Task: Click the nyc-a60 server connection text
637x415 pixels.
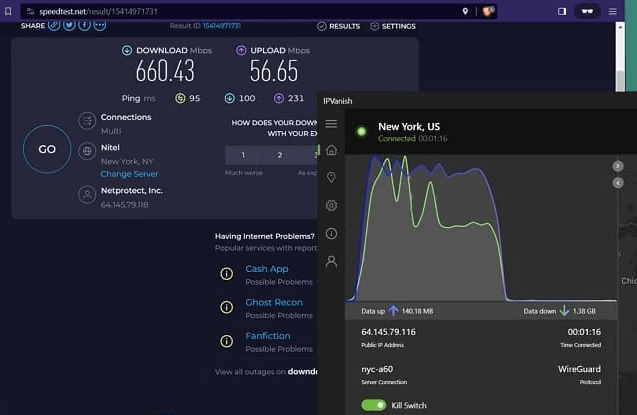Action: (377, 369)
